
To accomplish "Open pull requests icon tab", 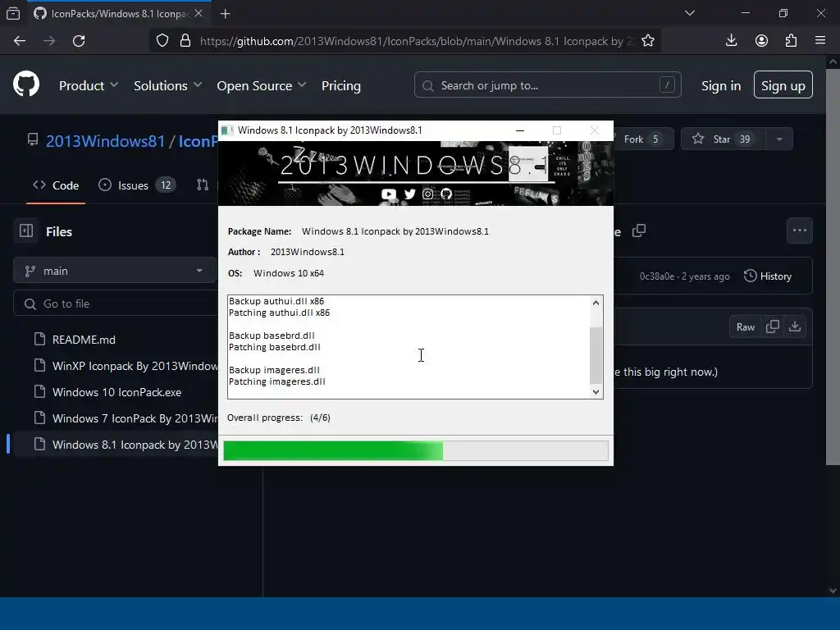I will coord(203,185).
